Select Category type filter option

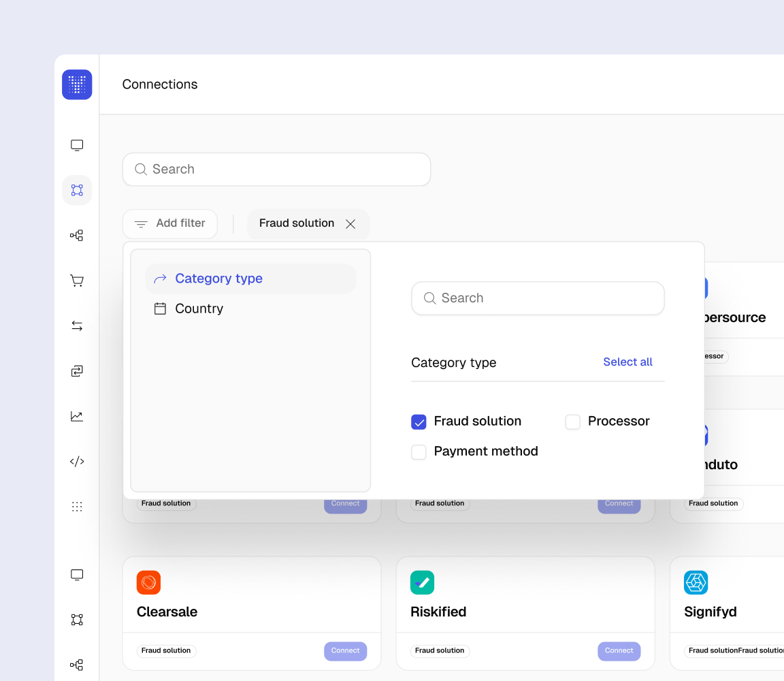pos(218,279)
